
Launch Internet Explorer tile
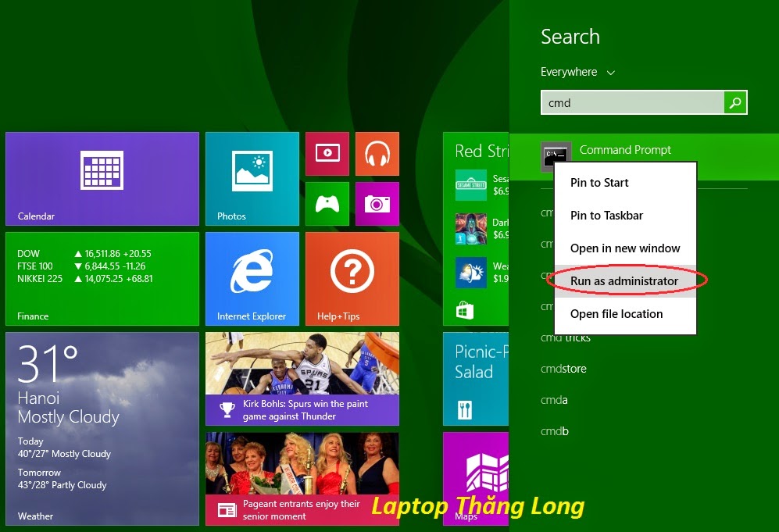click(252, 279)
